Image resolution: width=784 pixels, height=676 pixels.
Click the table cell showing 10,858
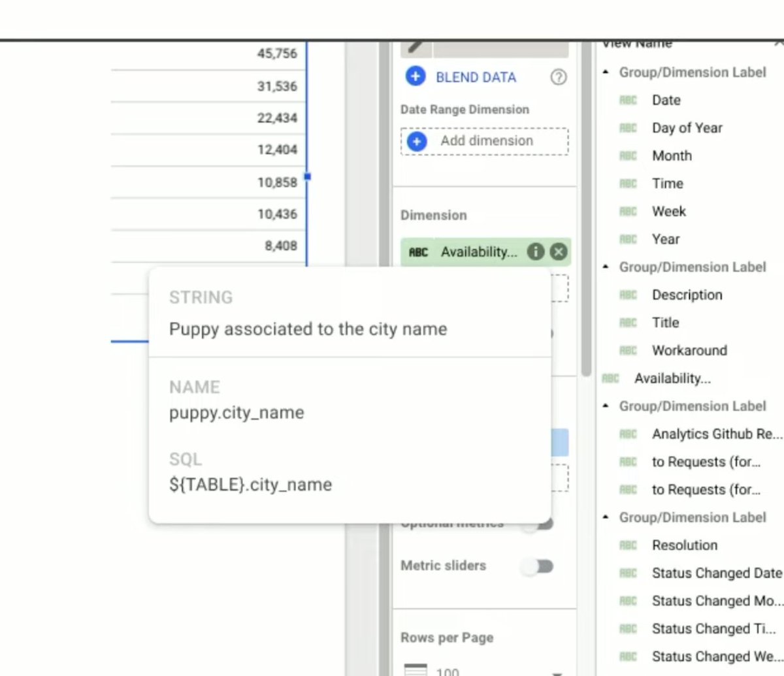tap(277, 182)
